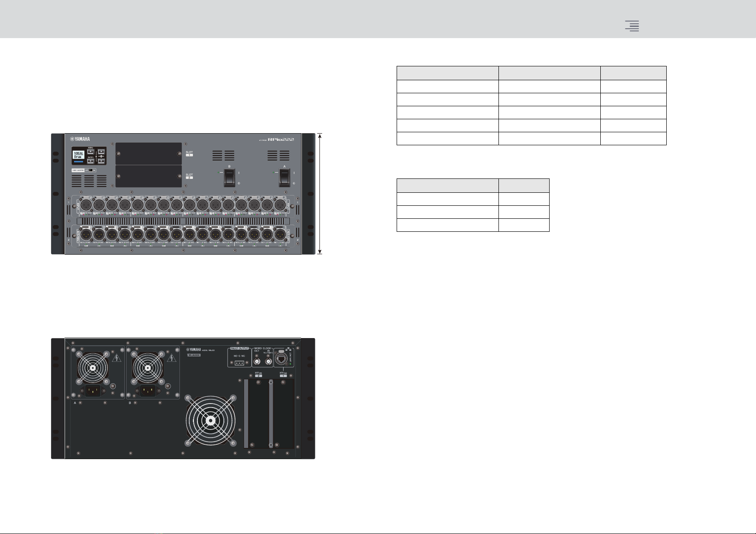Click the WORD CLOCK OUT BNC jack
756x534 pixels.
(x=257, y=361)
